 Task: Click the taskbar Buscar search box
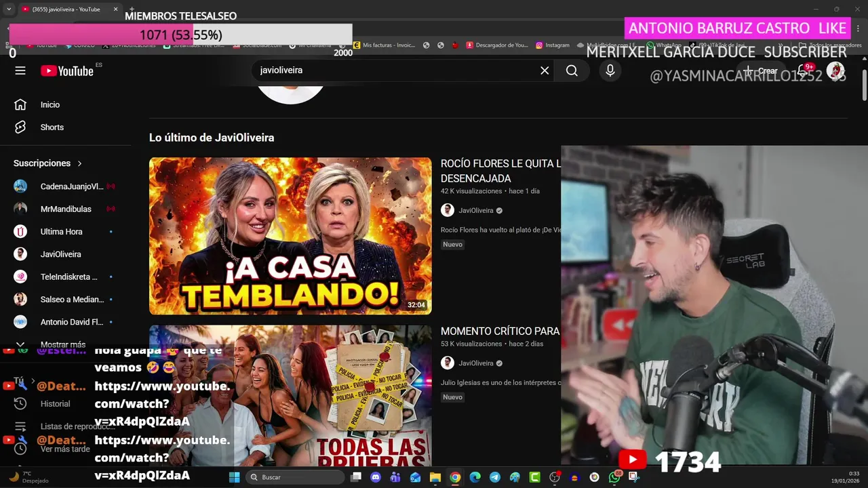[296, 477]
